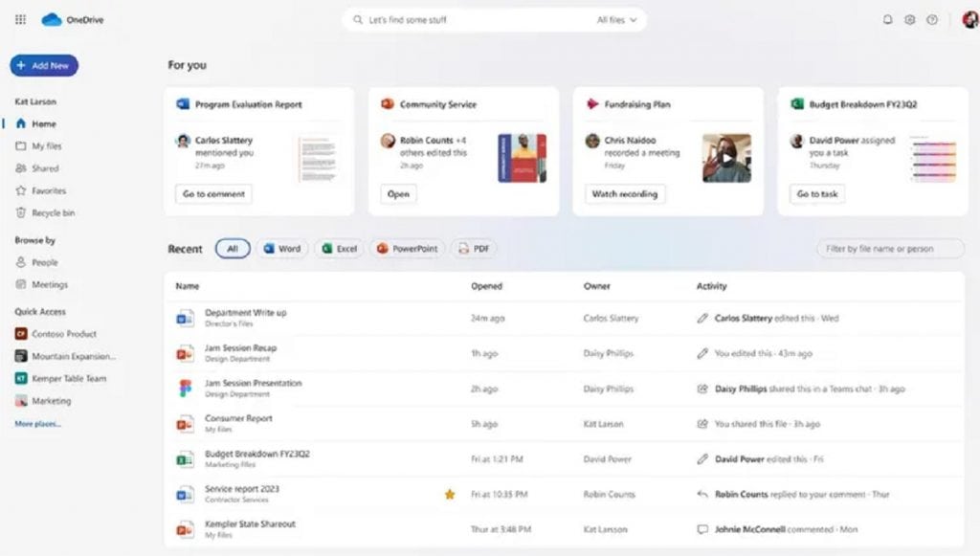The height and width of the screenshot is (556, 980).
Task: Toggle the favorite star on Service report 2023
Action: click(449, 494)
